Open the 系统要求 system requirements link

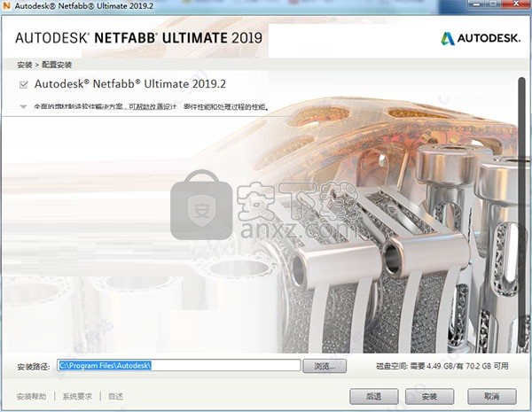77,396
